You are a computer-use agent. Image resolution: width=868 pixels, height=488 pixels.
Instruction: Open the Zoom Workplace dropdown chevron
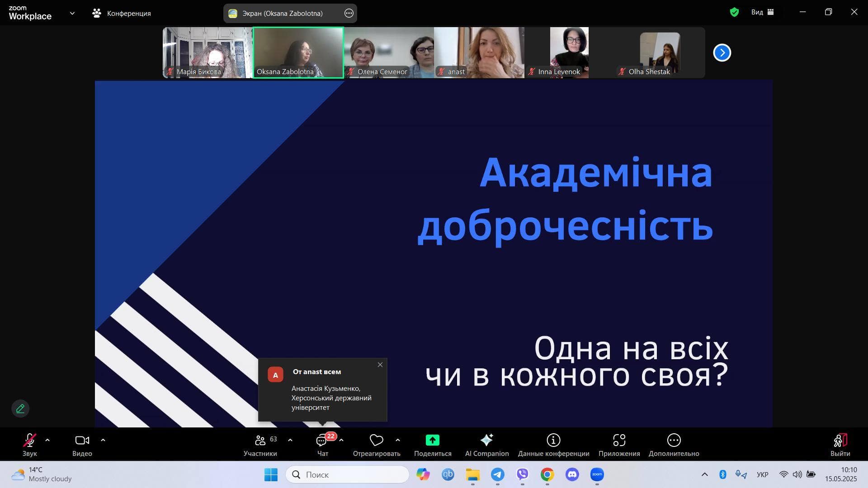(x=72, y=13)
